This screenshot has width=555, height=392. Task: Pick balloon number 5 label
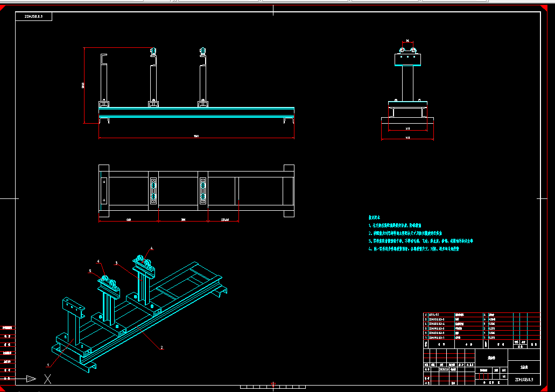pos(90,271)
